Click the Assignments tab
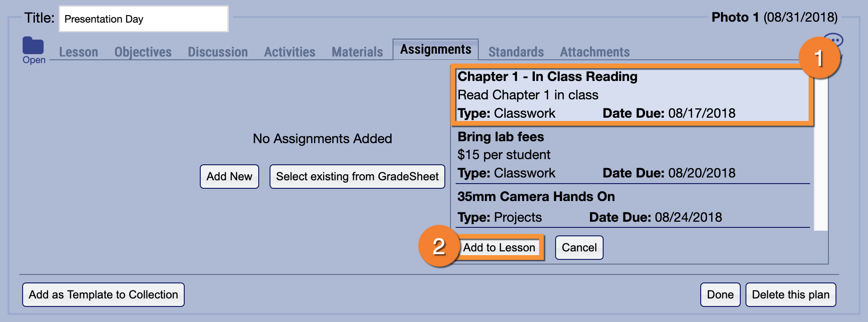 435,49
